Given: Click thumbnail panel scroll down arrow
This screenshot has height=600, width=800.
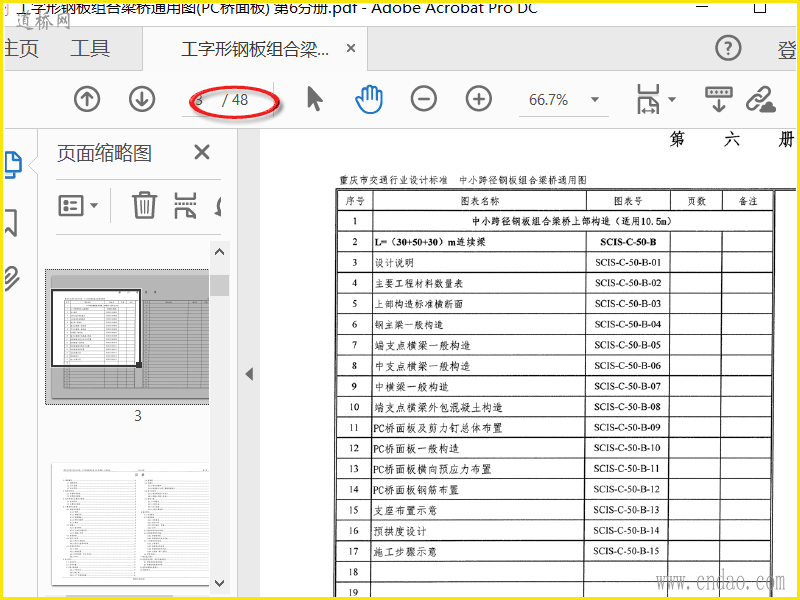Looking at the screenshot, I should [219, 582].
